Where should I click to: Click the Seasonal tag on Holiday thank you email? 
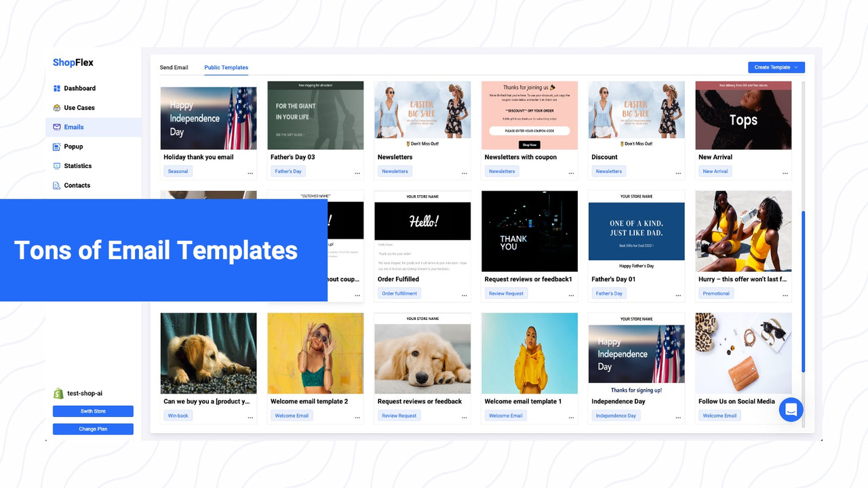178,171
